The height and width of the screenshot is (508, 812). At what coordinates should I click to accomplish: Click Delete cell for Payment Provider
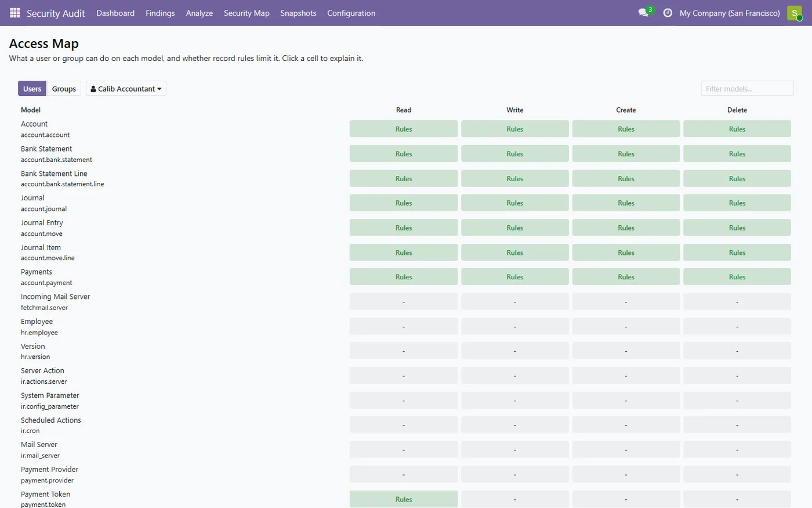tap(737, 474)
